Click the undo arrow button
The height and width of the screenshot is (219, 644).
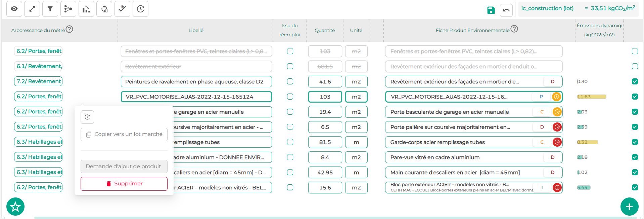click(506, 10)
